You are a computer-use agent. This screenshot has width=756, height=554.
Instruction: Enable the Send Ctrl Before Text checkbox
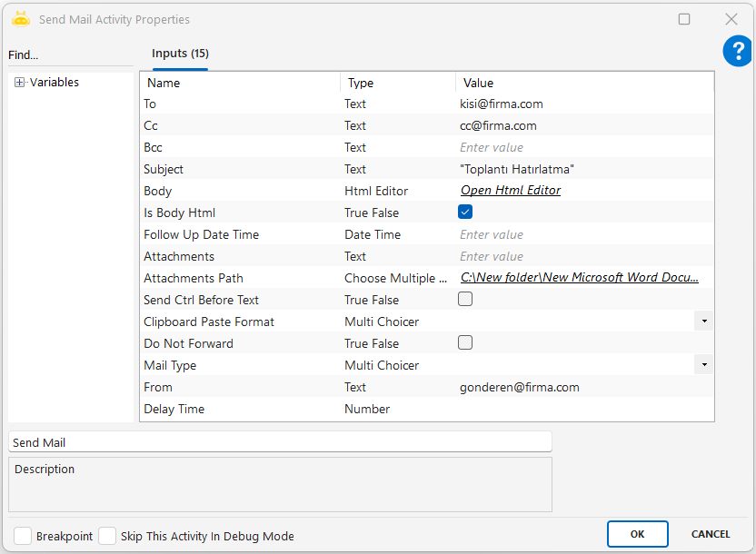click(465, 300)
